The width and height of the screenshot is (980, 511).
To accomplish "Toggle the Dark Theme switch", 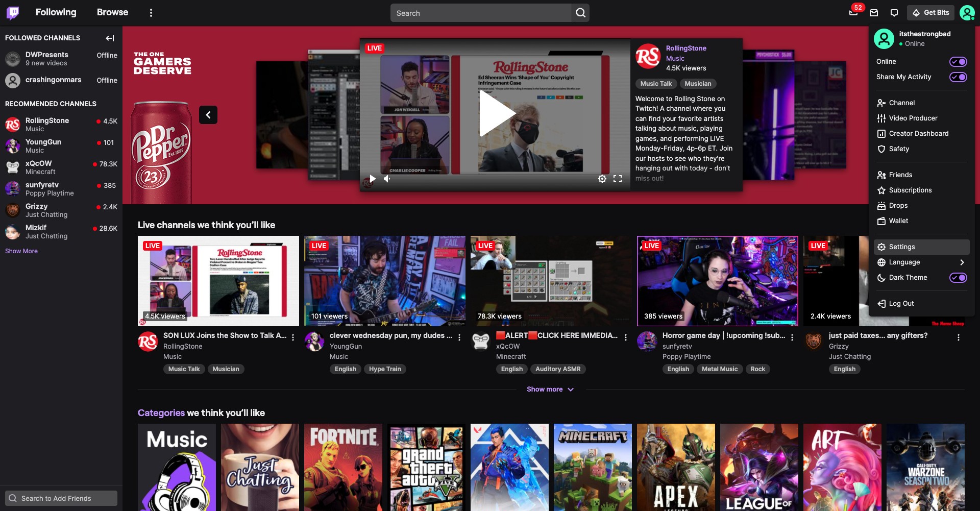I will coord(958,278).
